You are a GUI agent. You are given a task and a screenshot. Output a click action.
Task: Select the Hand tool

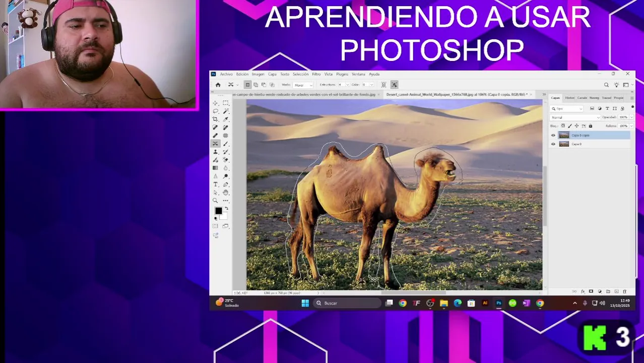(226, 192)
